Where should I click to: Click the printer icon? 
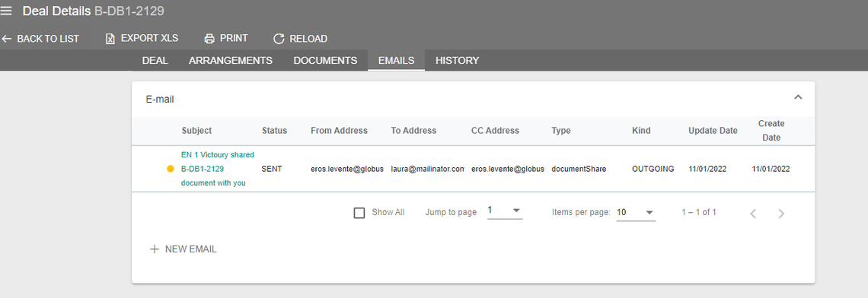[x=209, y=39]
